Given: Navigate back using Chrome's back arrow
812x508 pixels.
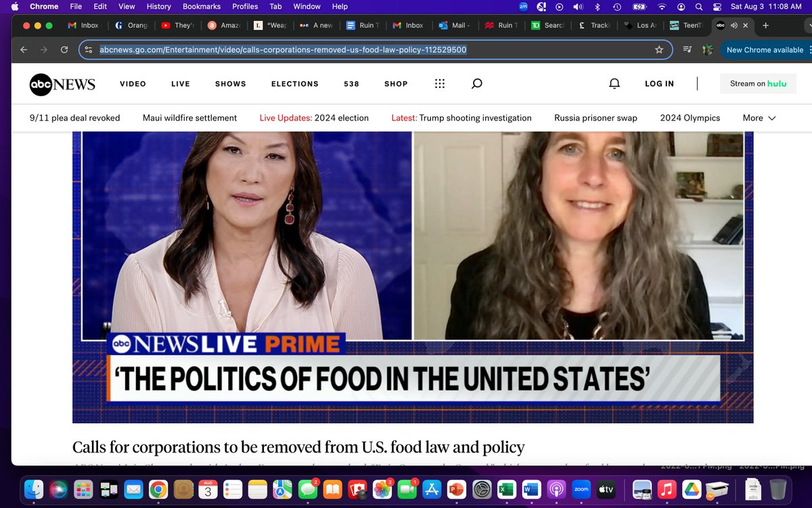Looking at the screenshot, I should click(24, 49).
